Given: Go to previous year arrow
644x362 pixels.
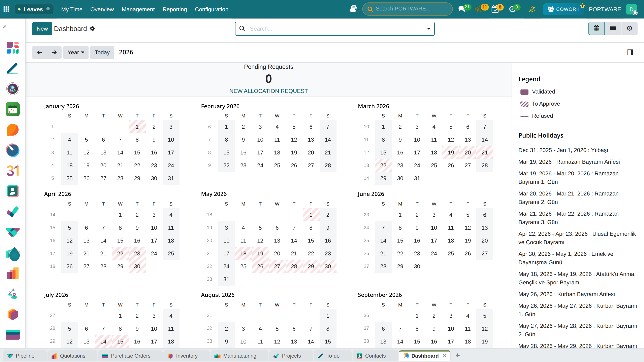Looking at the screenshot, I should [39, 52].
